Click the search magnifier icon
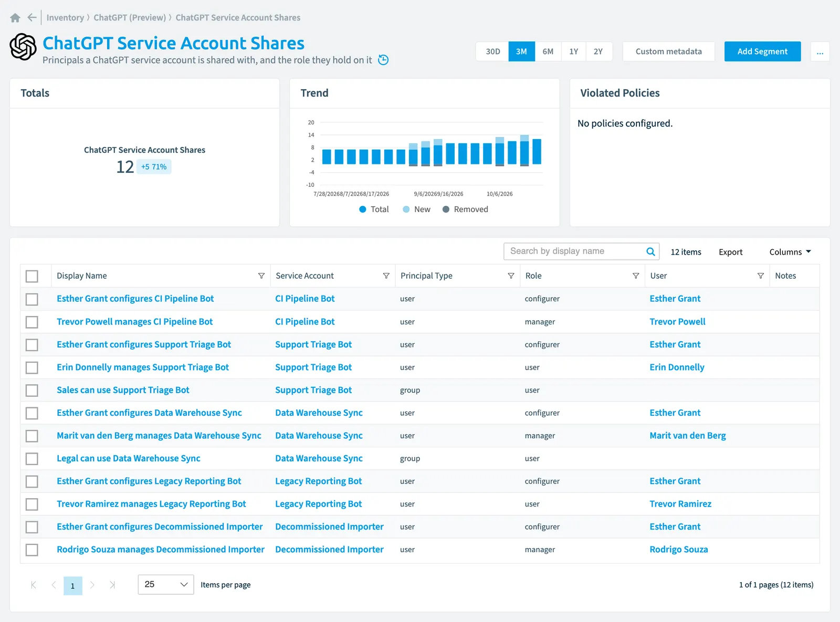Screen dimensions: 840x622 coord(650,251)
